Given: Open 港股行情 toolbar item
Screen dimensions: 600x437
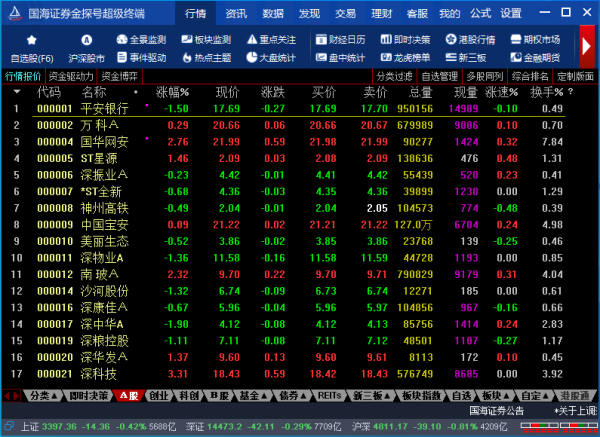Looking at the screenshot, I should [470, 39].
